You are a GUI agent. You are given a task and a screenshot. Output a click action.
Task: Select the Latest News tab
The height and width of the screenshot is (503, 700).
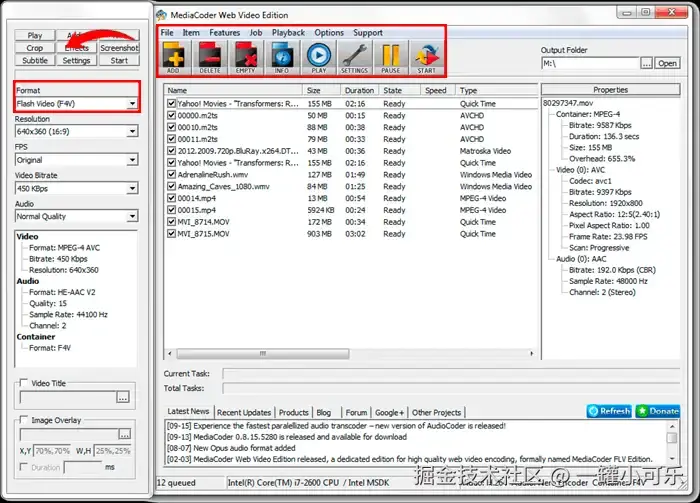[188, 411]
